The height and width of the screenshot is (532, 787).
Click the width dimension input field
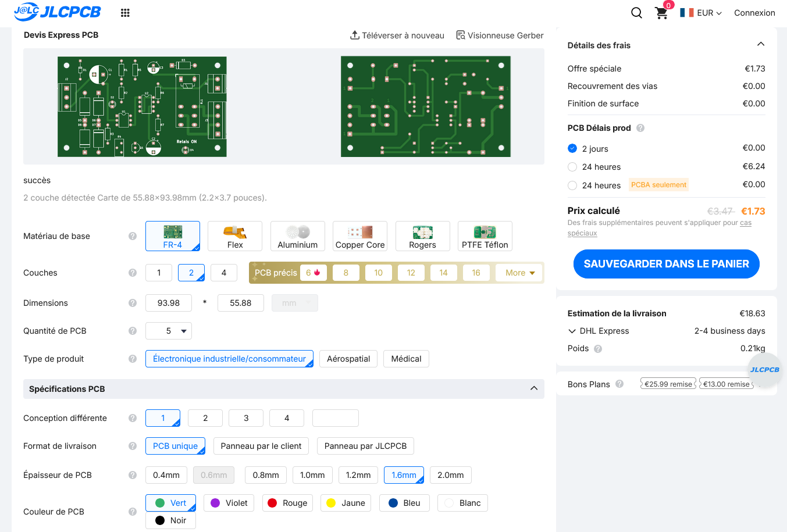point(168,302)
